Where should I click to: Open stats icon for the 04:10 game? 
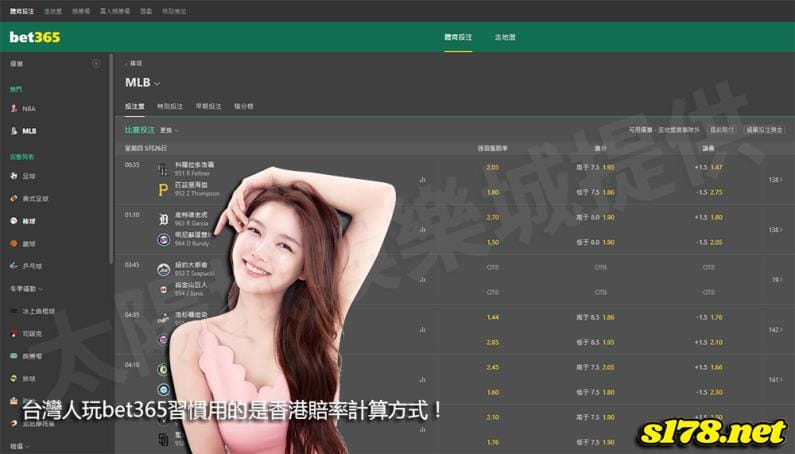[422, 379]
